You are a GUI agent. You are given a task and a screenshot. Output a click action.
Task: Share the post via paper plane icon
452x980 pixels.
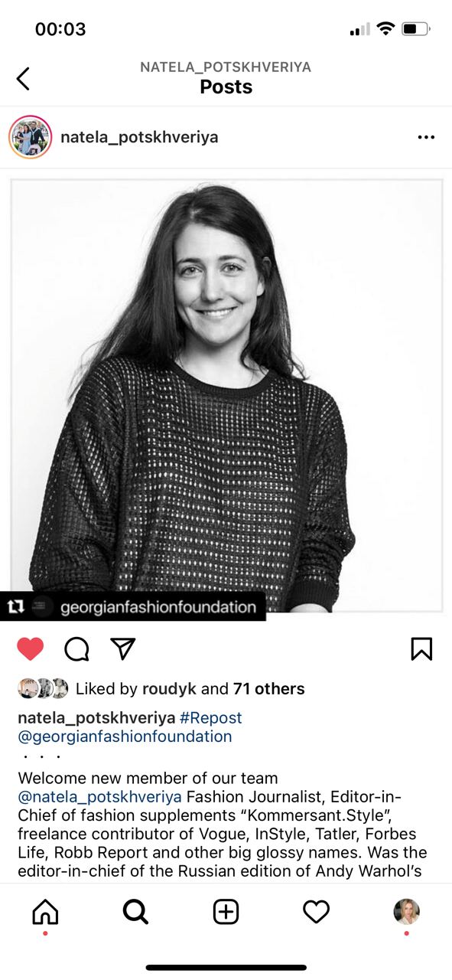pos(123,648)
